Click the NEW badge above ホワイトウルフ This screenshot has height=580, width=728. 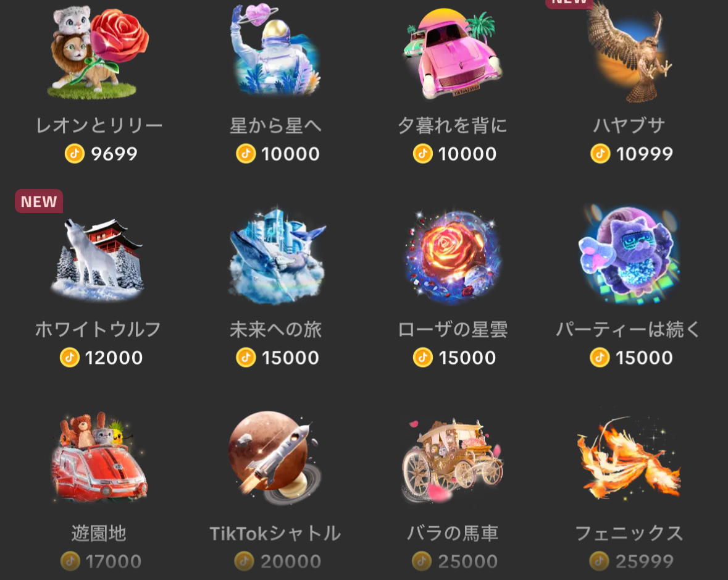[39, 201]
